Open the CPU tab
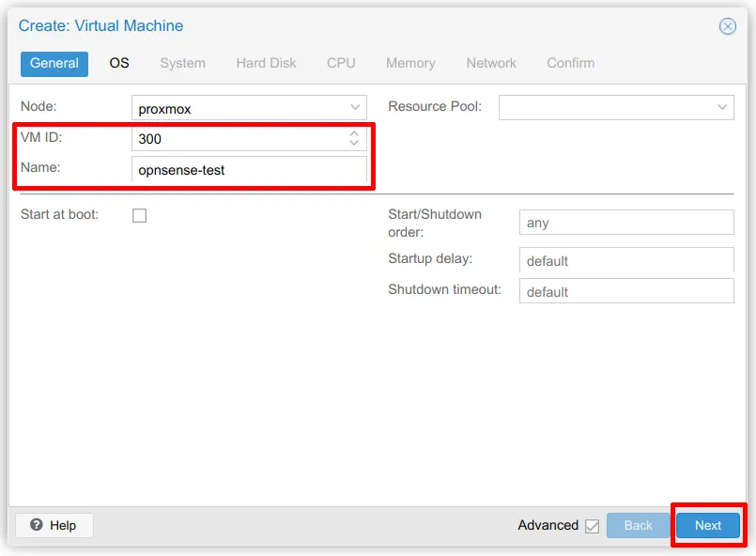 (341, 63)
